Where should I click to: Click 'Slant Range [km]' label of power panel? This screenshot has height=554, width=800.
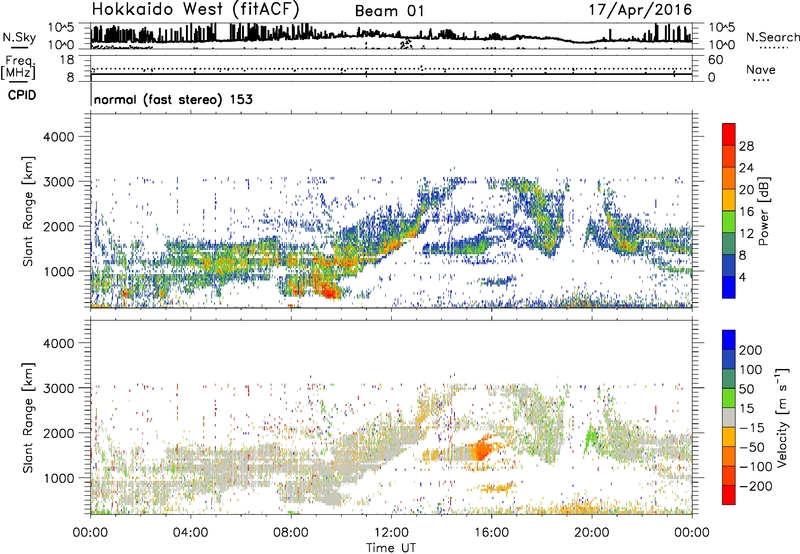click(28, 211)
